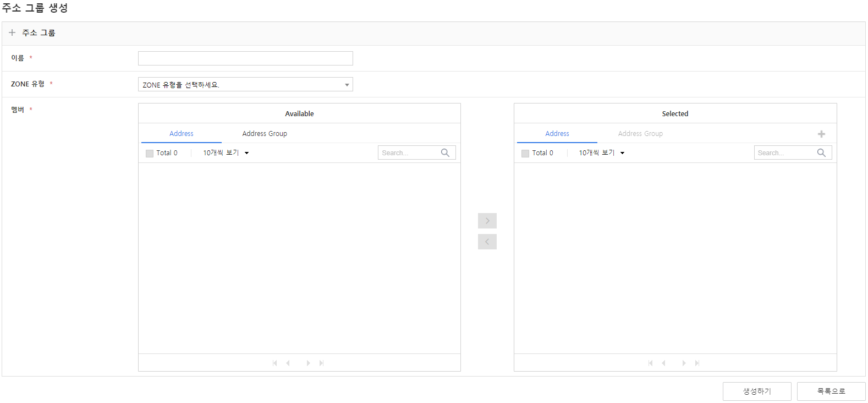Viewport: 868px width, 403px height.
Task: Go to first page in Available list
Action: click(275, 363)
